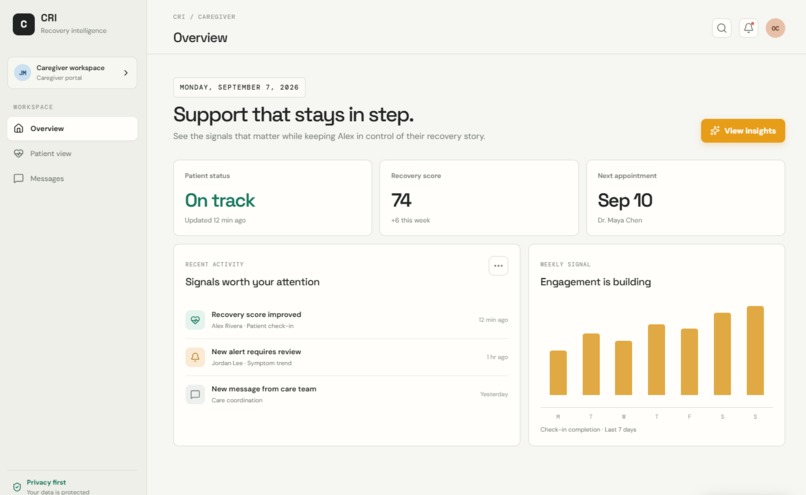Screen dimensions: 806x495
Task: Click the Yesterday timestamp
Action: click(494, 394)
